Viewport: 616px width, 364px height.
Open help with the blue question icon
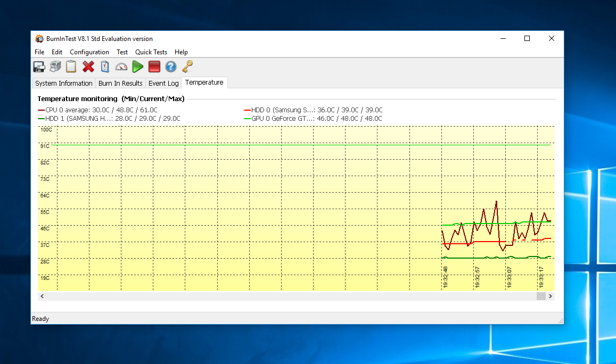point(171,67)
